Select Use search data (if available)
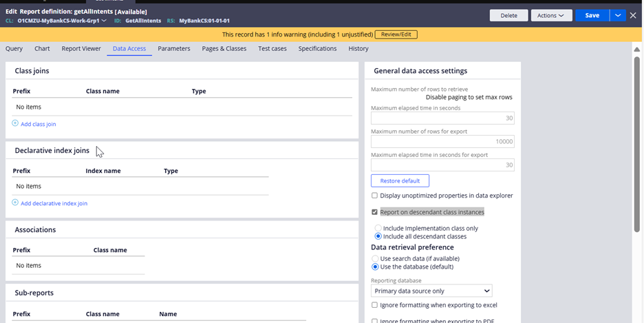Viewport: 644px width, 323px height. 376,258
